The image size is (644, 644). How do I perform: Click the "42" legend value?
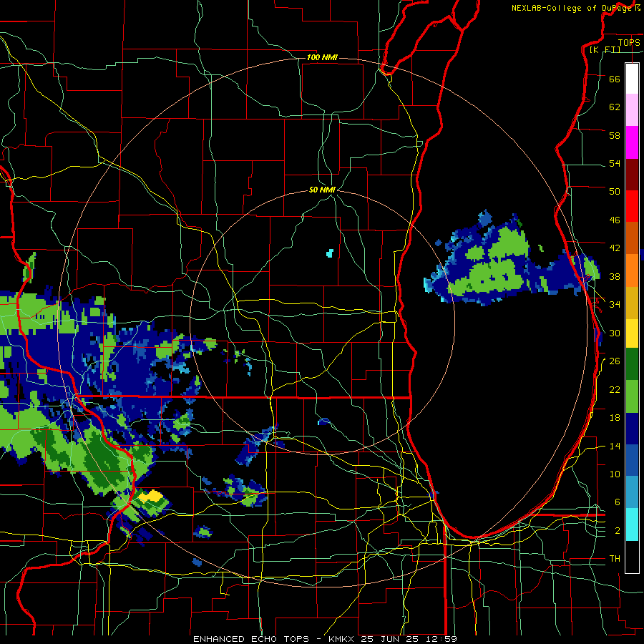615,248
